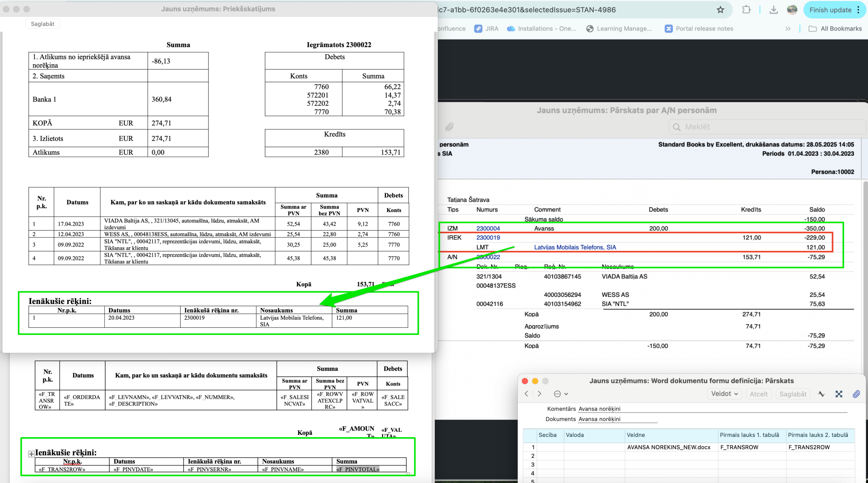This screenshot has height=483, width=868.
Task: Select the «F_PINVSERNR» merge field
Action: point(209,469)
